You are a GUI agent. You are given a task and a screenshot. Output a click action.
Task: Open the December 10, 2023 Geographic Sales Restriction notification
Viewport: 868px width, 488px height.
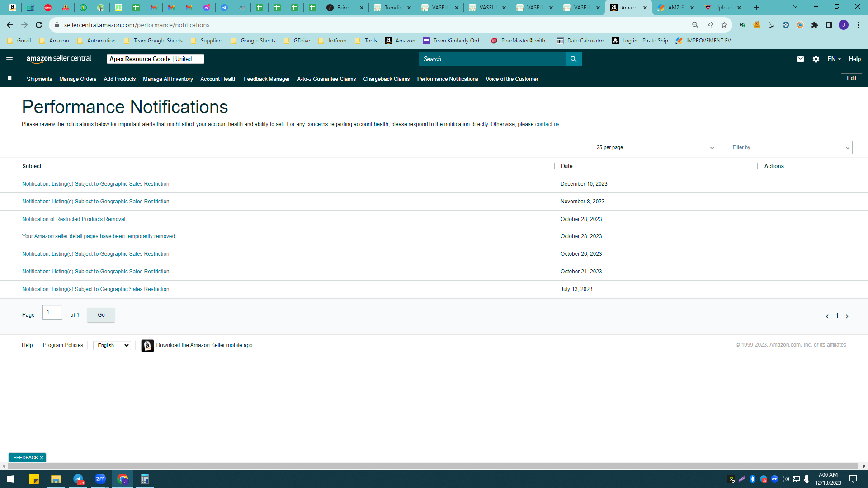(96, 184)
